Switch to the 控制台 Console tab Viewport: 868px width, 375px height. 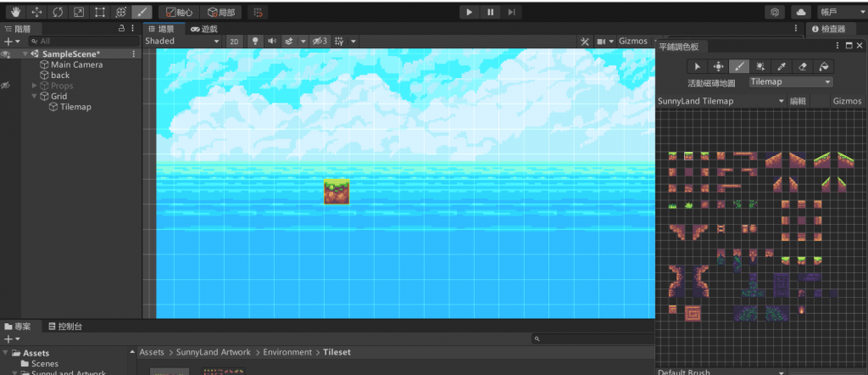pyautogui.click(x=65, y=327)
